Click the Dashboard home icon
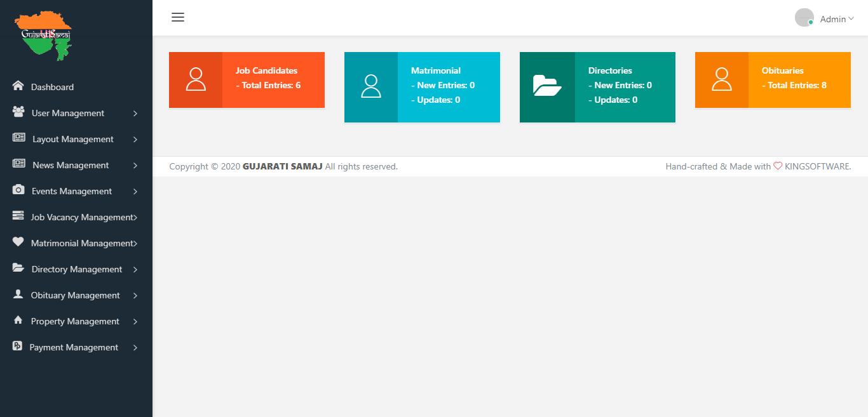 coord(18,86)
